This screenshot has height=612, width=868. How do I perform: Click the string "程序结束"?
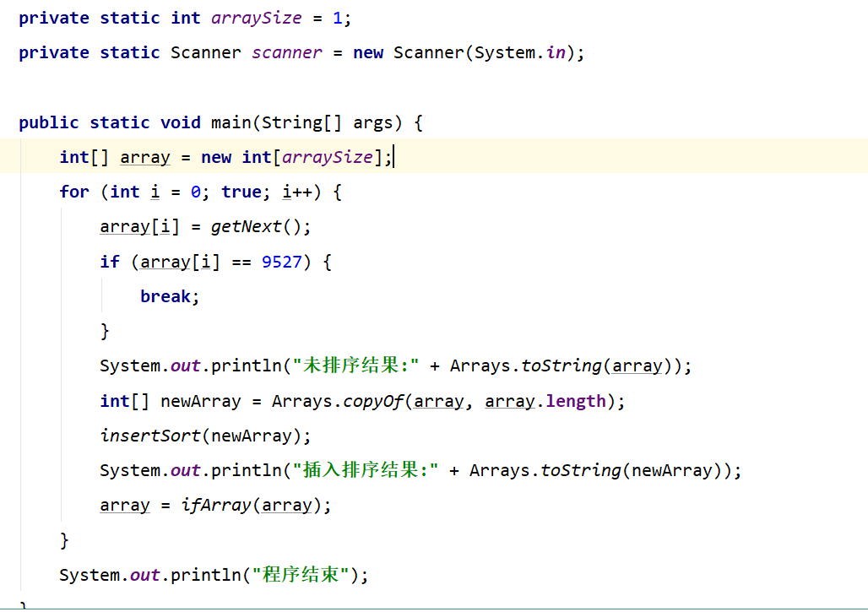[x=301, y=575]
